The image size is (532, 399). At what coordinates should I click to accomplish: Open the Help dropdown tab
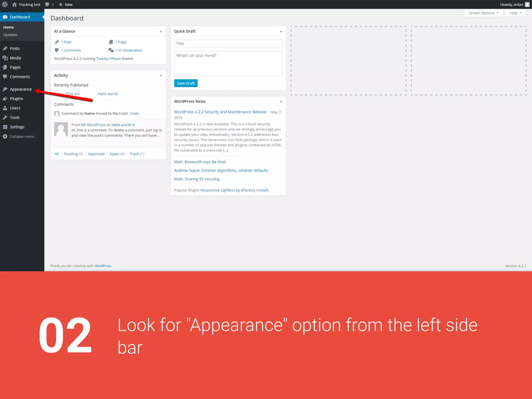coord(516,13)
